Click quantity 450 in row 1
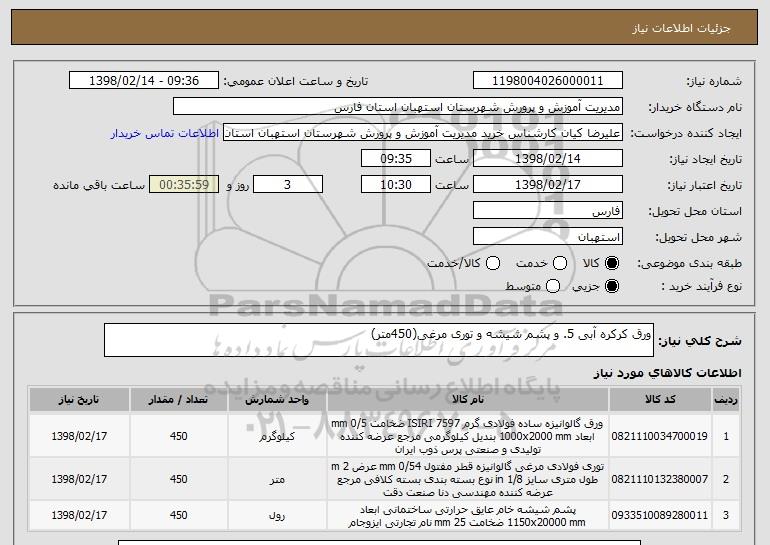Image resolution: width=770 pixels, height=545 pixels. (178, 436)
